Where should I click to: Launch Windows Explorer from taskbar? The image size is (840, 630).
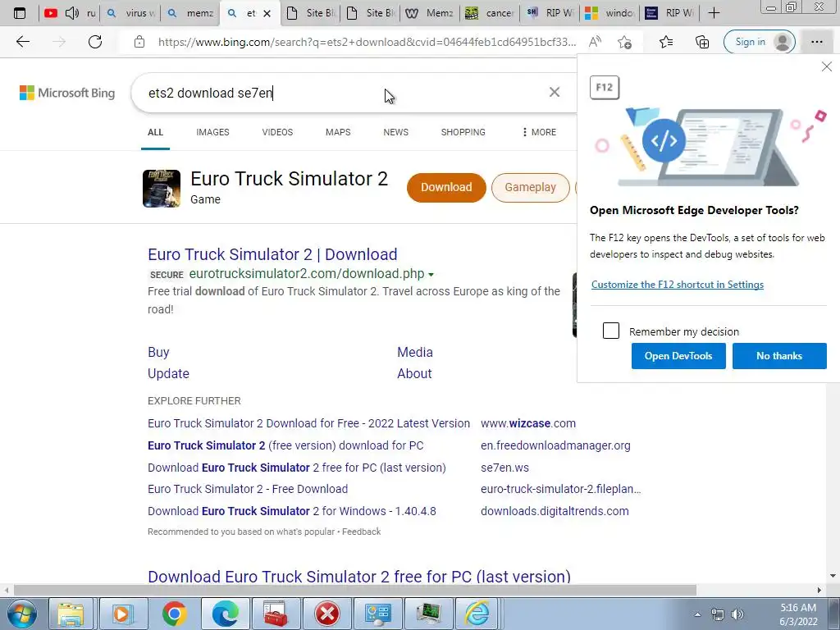[71, 614]
